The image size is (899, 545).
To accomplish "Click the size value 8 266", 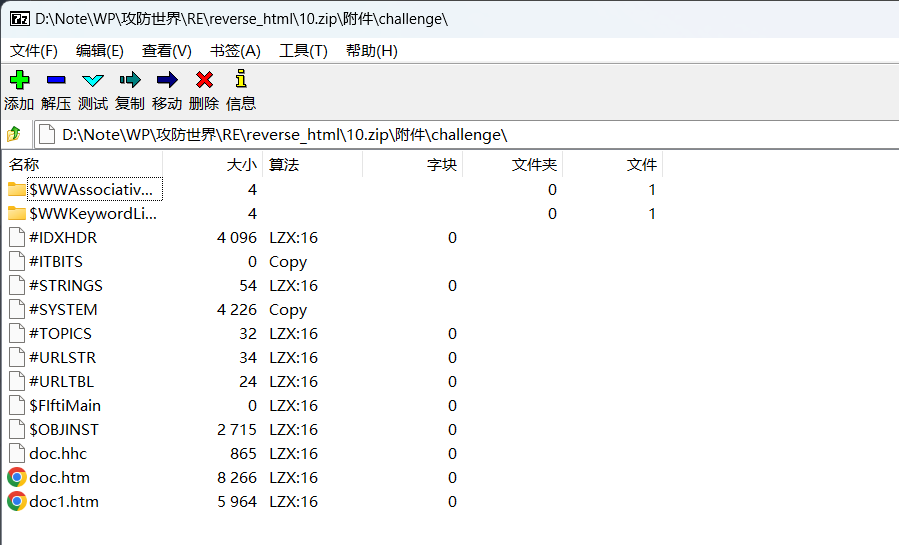I will coord(237,477).
